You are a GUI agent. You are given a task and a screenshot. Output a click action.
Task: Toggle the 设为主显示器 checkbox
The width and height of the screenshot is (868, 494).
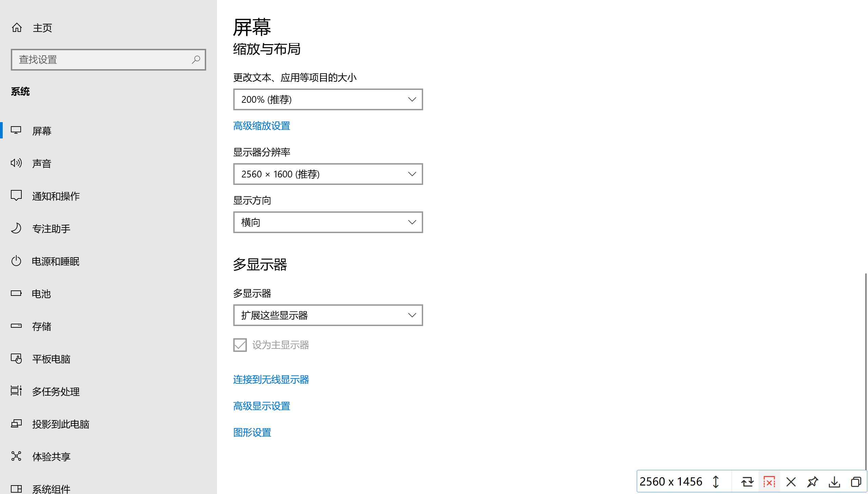click(240, 345)
